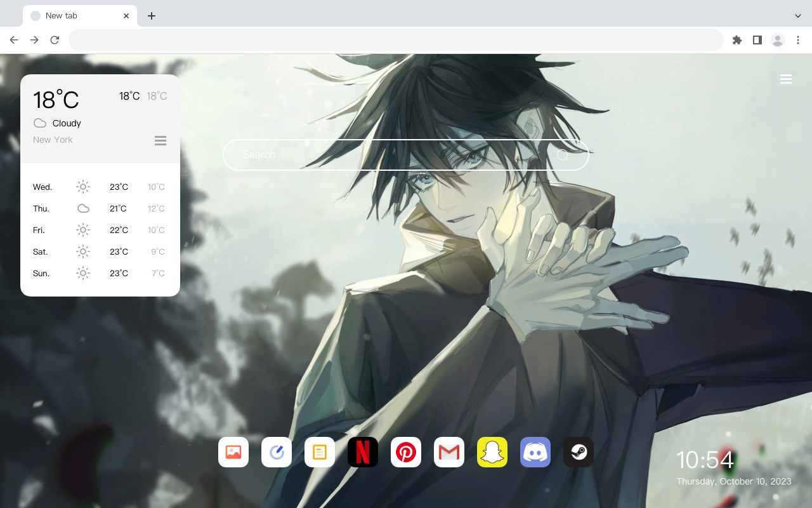Click the magnifier icon in search bar
Screen dimensions: 812x508
[x=563, y=155]
